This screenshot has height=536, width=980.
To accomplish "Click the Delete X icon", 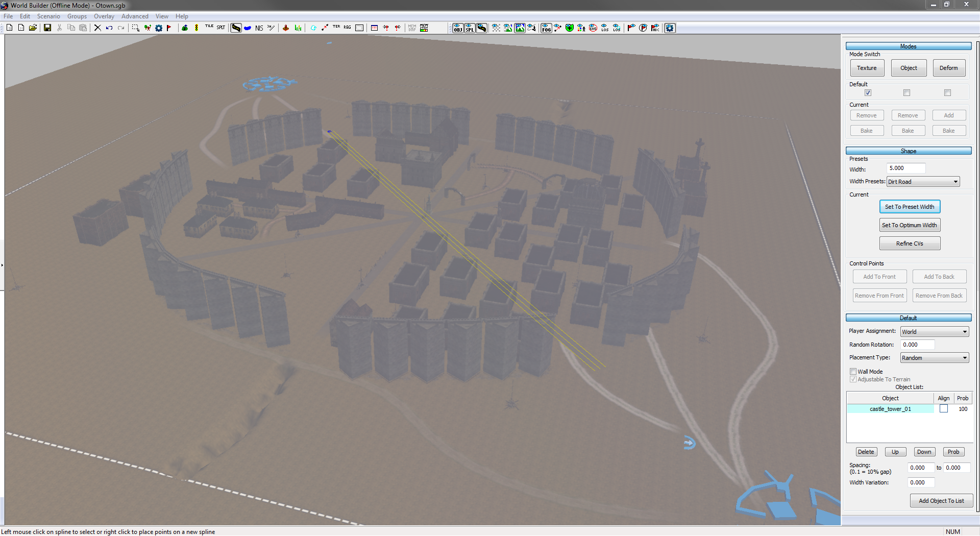I will coord(97,28).
